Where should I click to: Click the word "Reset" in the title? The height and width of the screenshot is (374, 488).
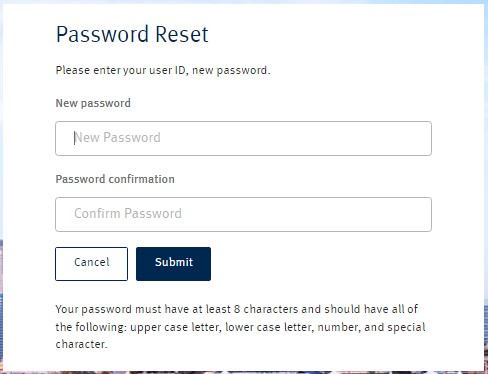[x=182, y=34]
